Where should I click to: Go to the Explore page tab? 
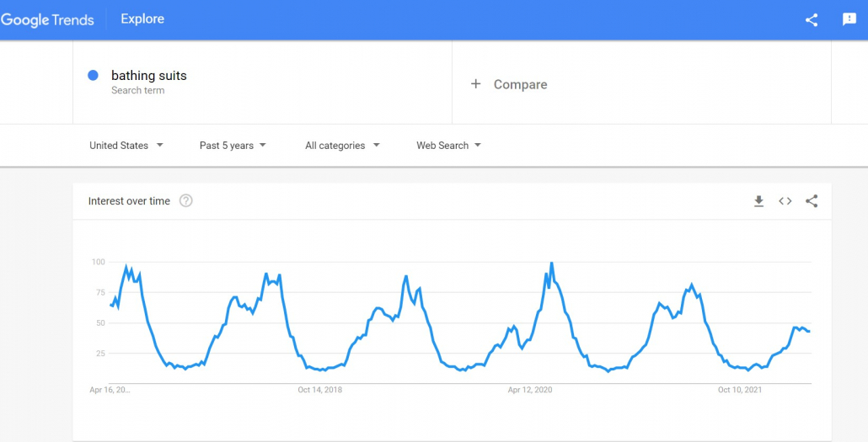tap(142, 19)
